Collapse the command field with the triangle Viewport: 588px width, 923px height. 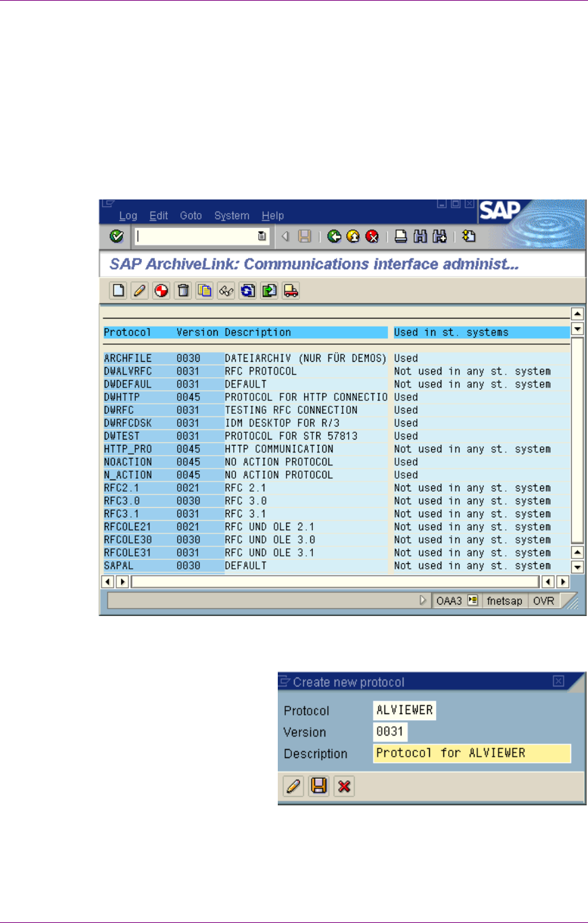285,237
